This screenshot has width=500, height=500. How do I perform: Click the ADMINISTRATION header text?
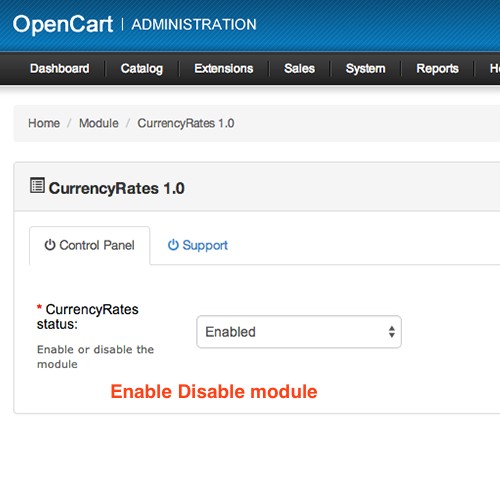(194, 25)
